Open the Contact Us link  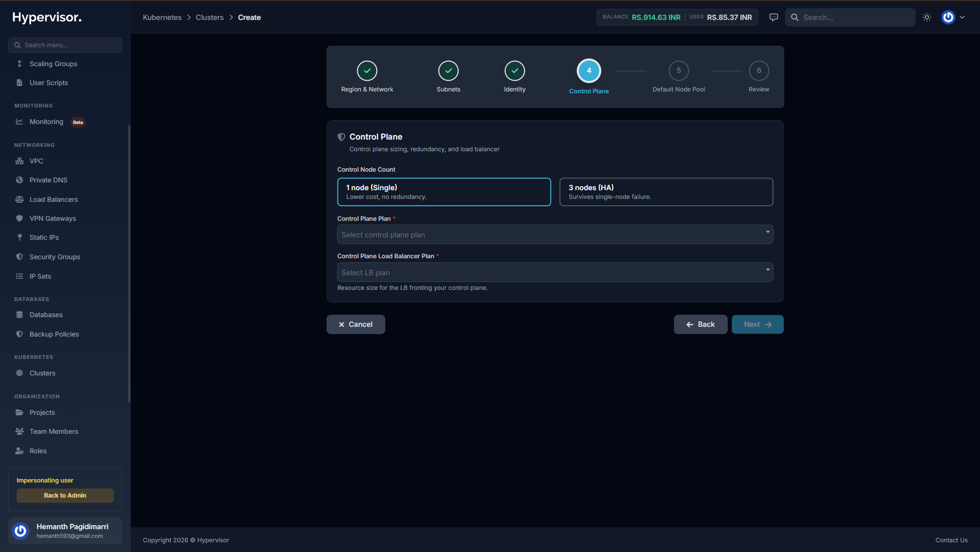point(951,540)
